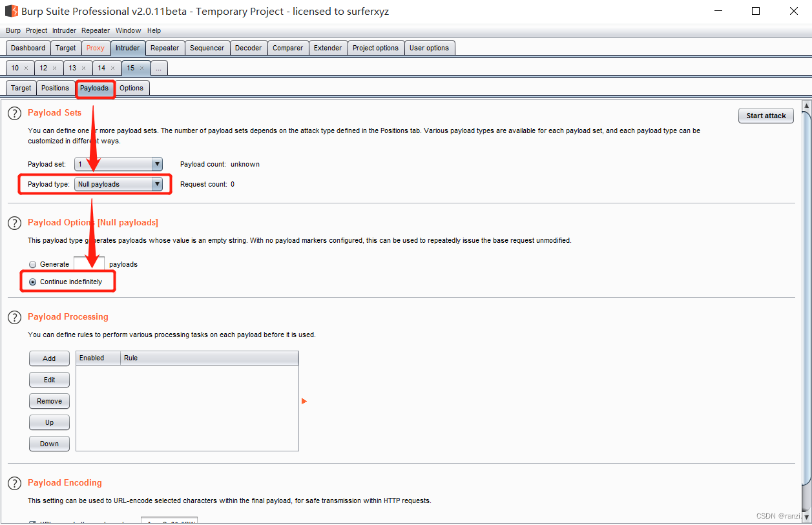
Task: Open the Intruder Options sub-tab
Action: pyautogui.click(x=132, y=88)
